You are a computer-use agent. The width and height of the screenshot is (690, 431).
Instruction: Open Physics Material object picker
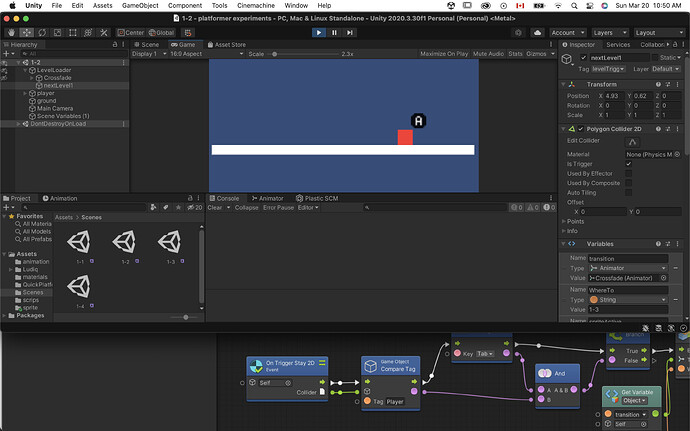(677, 154)
